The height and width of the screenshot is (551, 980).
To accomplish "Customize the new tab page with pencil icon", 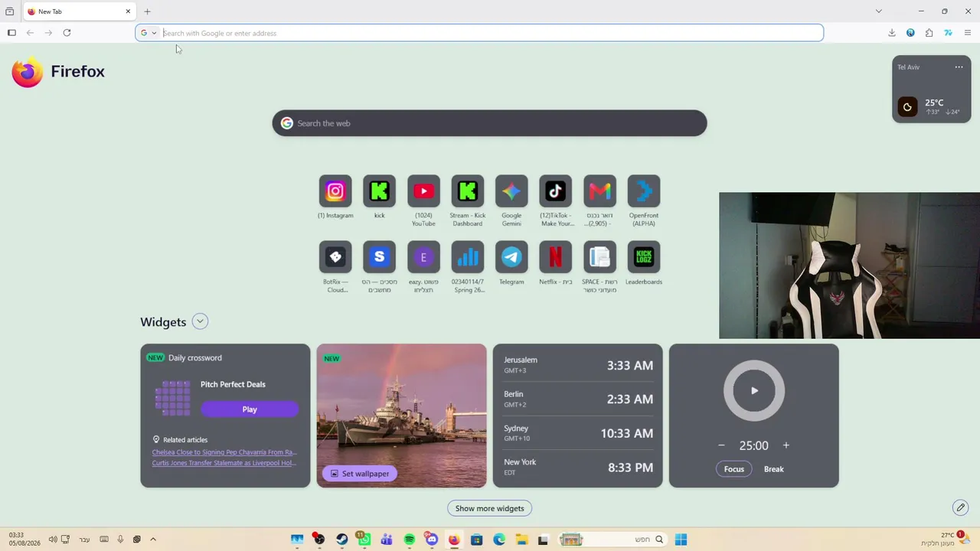I will click(x=960, y=507).
